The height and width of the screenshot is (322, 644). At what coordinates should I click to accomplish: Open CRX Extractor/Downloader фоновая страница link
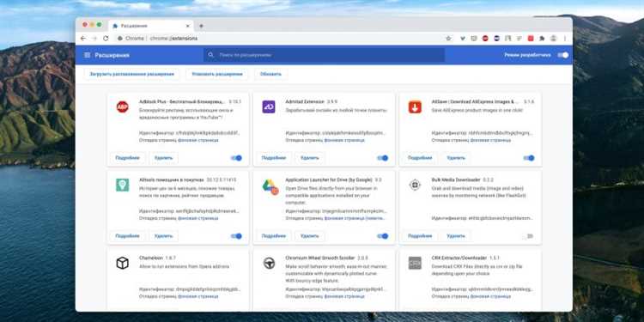pos(490,296)
